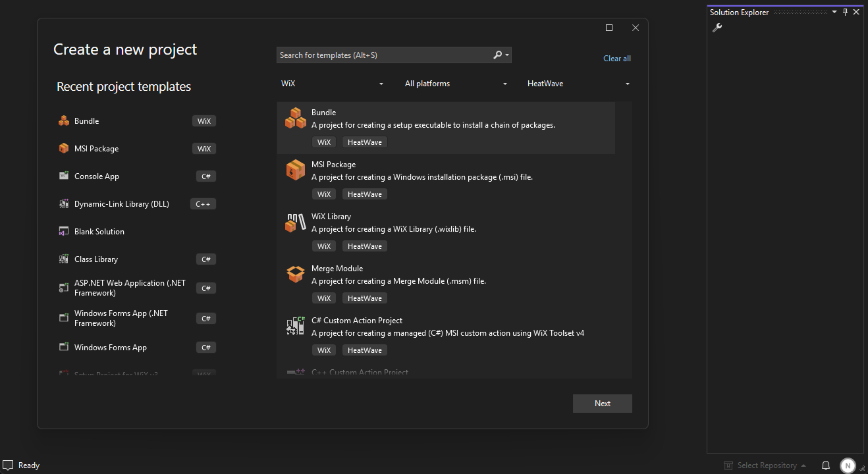Toggle the HeatWave tag on MSI Package
This screenshot has height=474, width=868.
coord(364,194)
